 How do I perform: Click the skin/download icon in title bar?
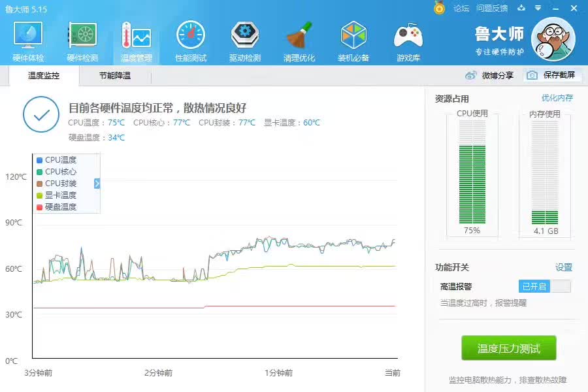point(521,8)
